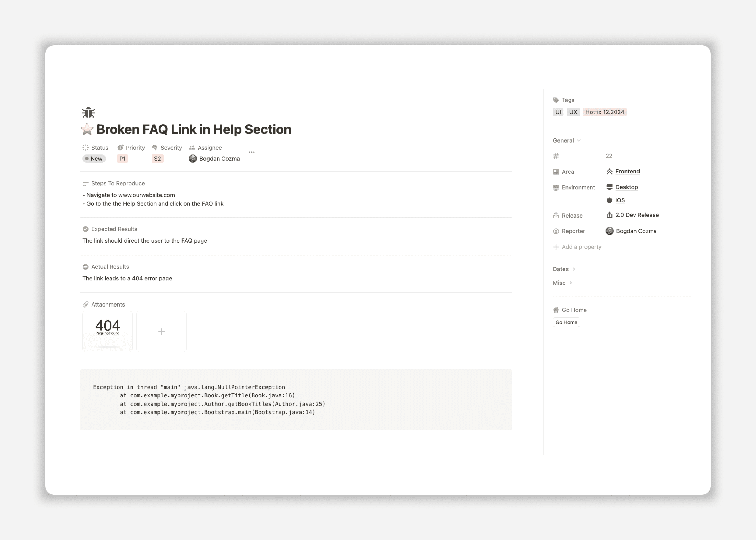The width and height of the screenshot is (756, 540).
Task: Click 'The link leads to a 404 error page'
Action: 127,278
